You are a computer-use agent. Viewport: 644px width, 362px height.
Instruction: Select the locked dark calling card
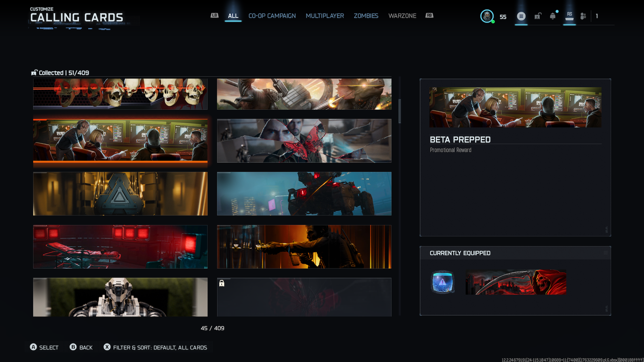304,297
